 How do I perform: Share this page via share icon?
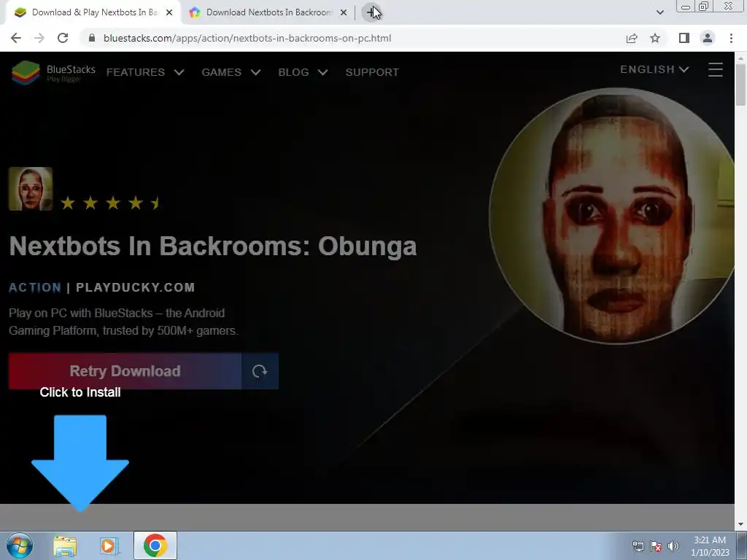(x=632, y=38)
